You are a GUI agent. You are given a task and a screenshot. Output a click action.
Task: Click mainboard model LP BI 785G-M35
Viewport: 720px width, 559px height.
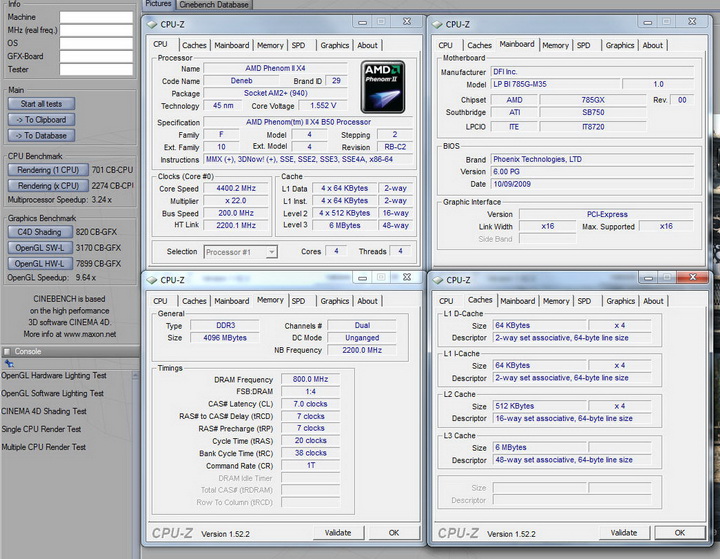555,84
